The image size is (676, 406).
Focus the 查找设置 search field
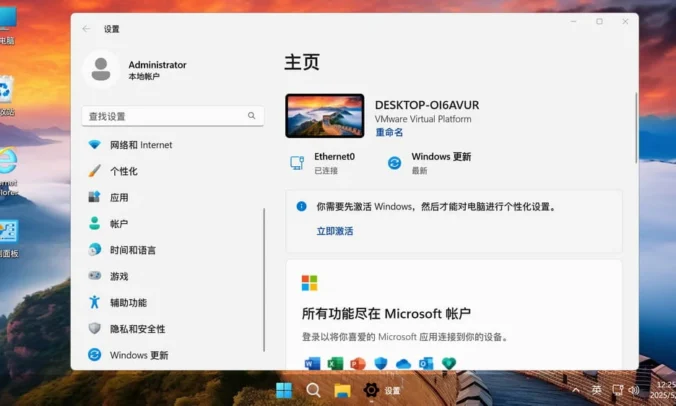[172, 116]
